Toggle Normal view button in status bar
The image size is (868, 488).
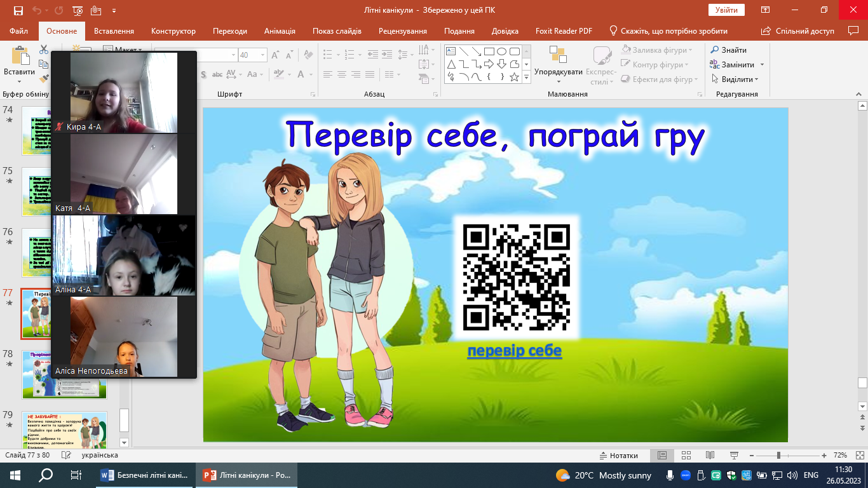tap(662, 456)
